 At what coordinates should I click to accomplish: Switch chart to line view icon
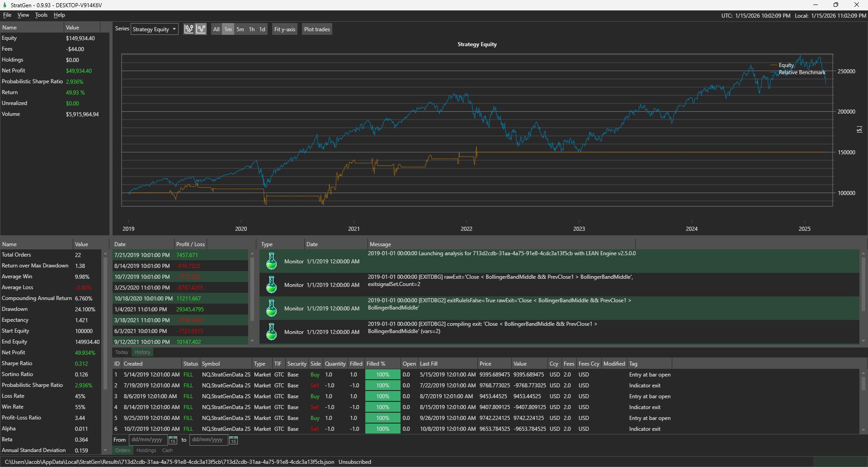(x=201, y=29)
